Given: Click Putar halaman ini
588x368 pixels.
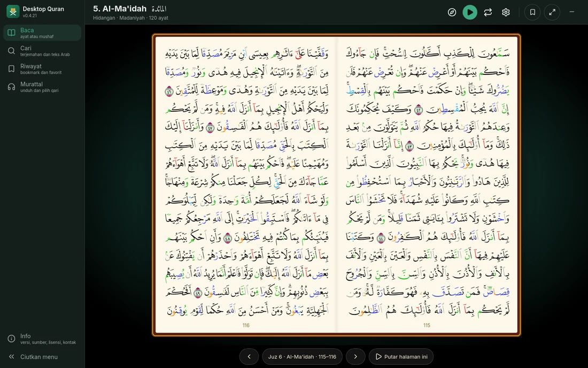Looking at the screenshot, I should [x=401, y=357].
